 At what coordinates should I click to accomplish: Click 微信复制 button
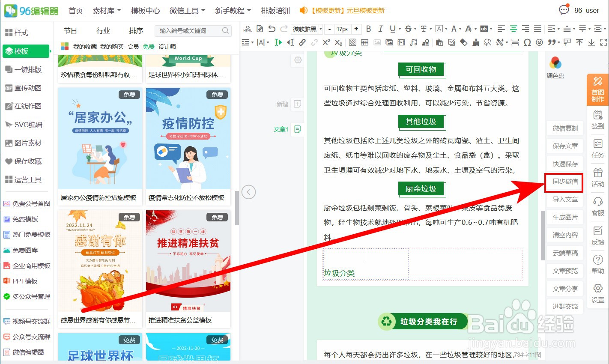[565, 128]
